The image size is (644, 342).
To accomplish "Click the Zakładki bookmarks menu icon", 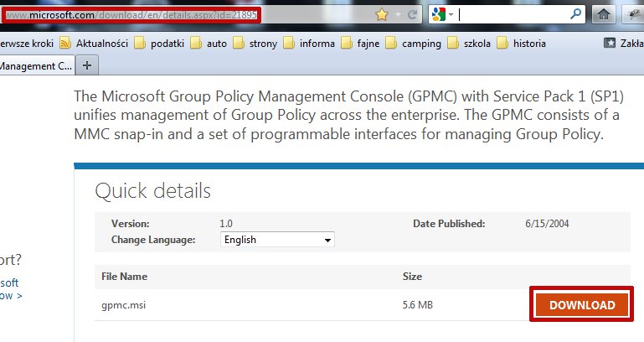I will tap(610, 43).
